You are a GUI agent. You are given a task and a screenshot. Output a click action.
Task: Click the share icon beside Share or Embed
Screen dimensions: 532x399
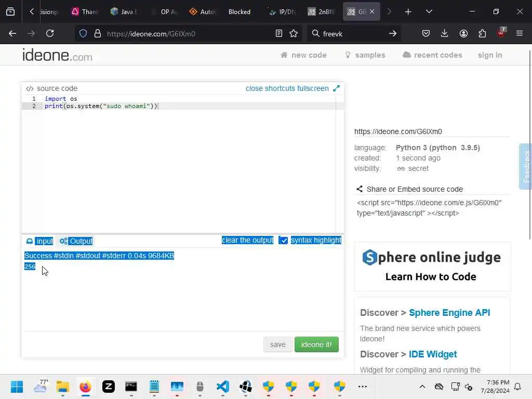coord(360,189)
